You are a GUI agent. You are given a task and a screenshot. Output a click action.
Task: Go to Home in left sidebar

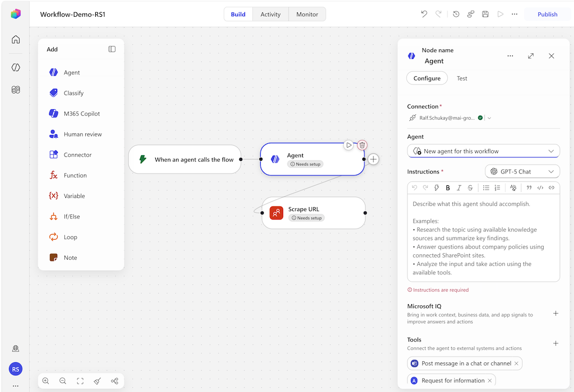tap(16, 40)
